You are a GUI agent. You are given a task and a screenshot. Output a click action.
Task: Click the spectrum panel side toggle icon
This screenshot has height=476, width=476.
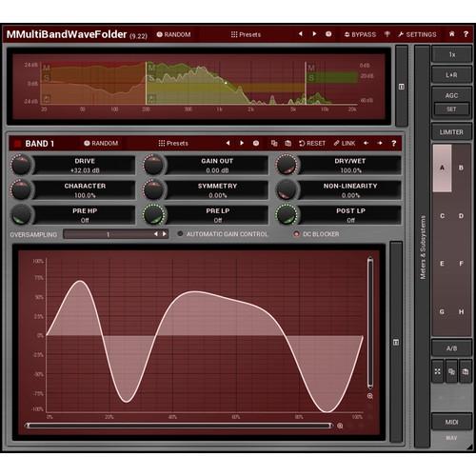402,87
